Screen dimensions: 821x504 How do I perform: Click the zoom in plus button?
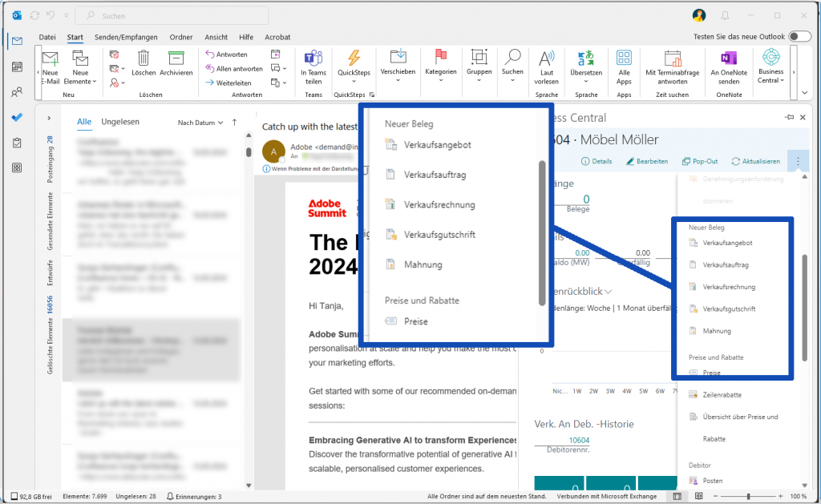tap(780, 496)
